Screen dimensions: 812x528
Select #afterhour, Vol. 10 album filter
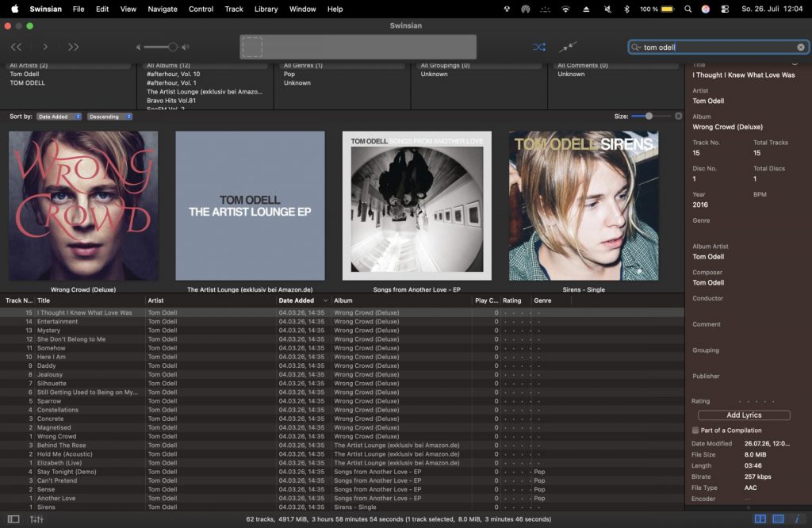[x=173, y=74]
